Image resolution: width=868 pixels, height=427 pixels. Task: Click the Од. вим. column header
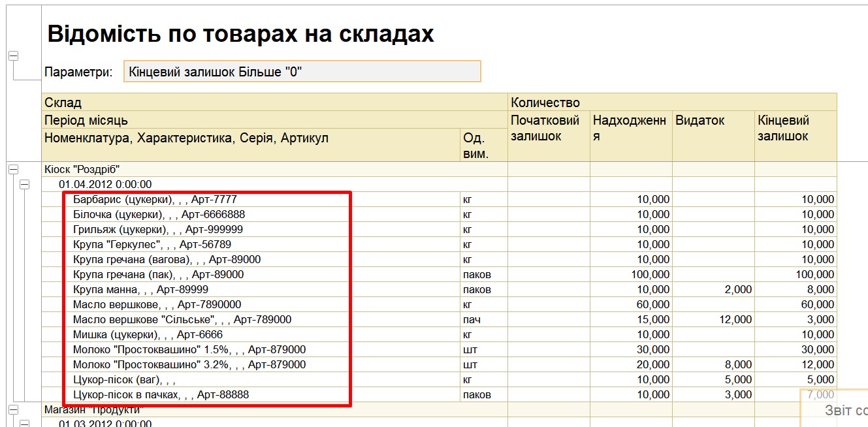(x=484, y=146)
